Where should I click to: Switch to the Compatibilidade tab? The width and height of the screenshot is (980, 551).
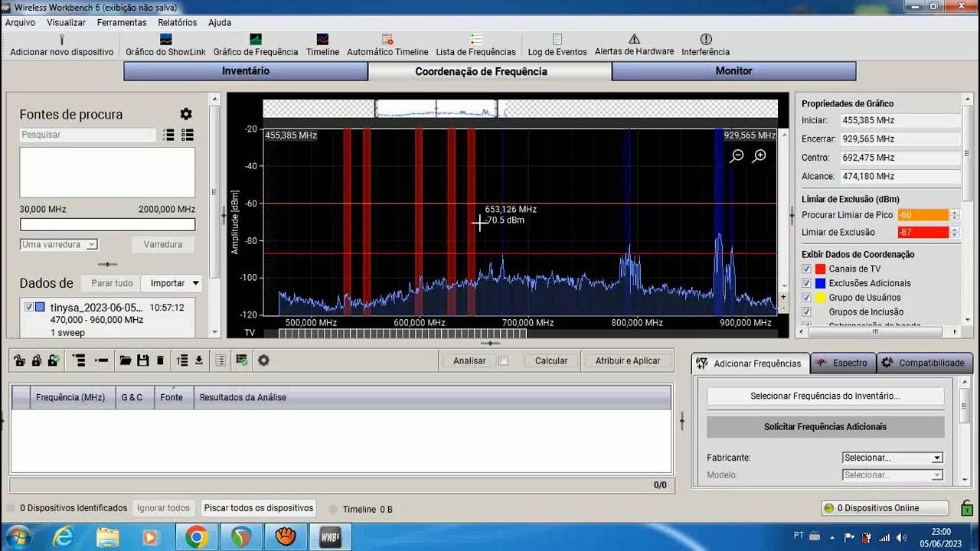coord(924,363)
